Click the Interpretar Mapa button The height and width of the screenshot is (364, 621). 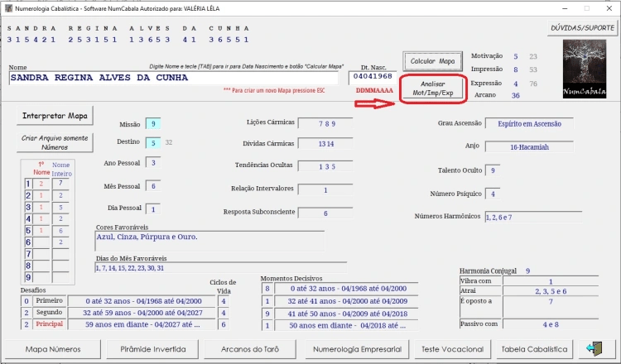pos(55,115)
